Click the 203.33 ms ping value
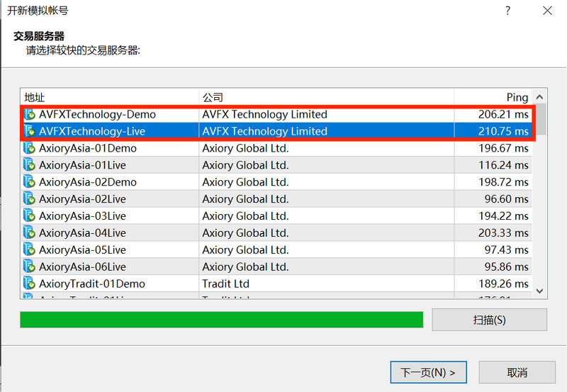The height and width of the screenshot is (392, 567). coord(503,233)
